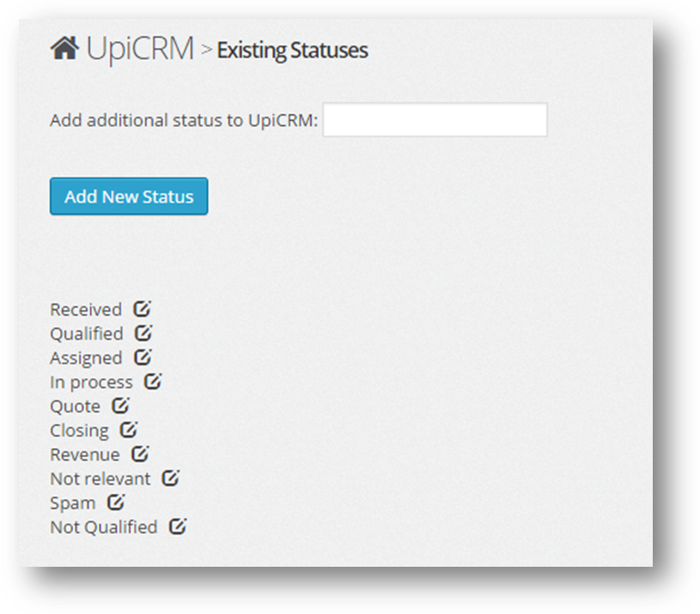Screen dimensions: 700x614
Task: Open edit icon for Spam status
Action: tap(116, 502)
